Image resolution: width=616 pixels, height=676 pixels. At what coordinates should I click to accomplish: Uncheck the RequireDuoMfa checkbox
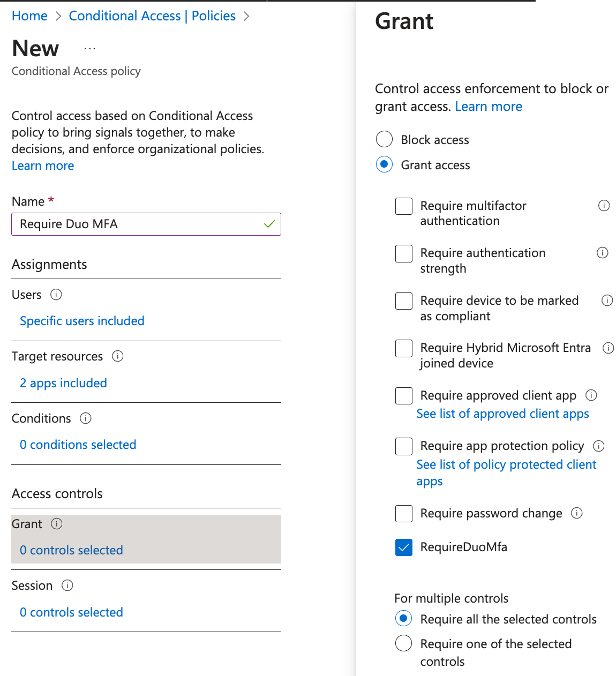[404, 547]
